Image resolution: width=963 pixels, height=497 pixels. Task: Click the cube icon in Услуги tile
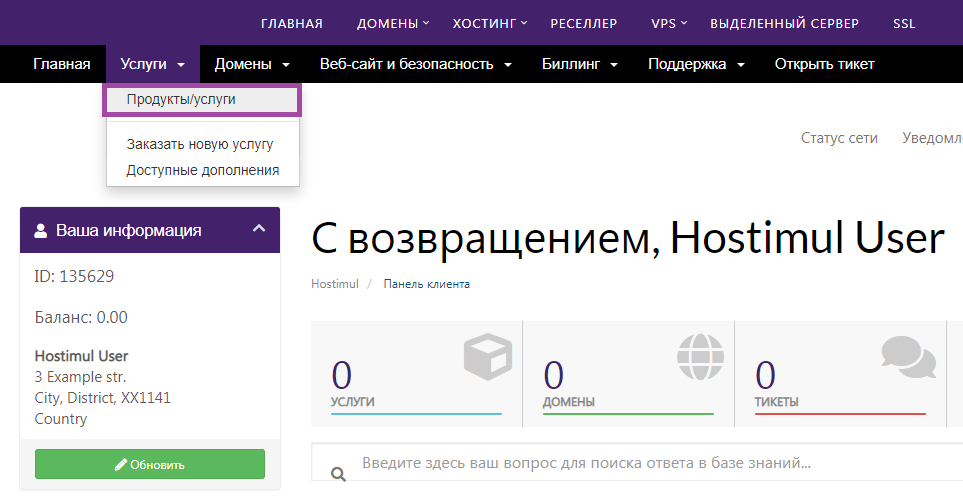[x=487, y=357]
